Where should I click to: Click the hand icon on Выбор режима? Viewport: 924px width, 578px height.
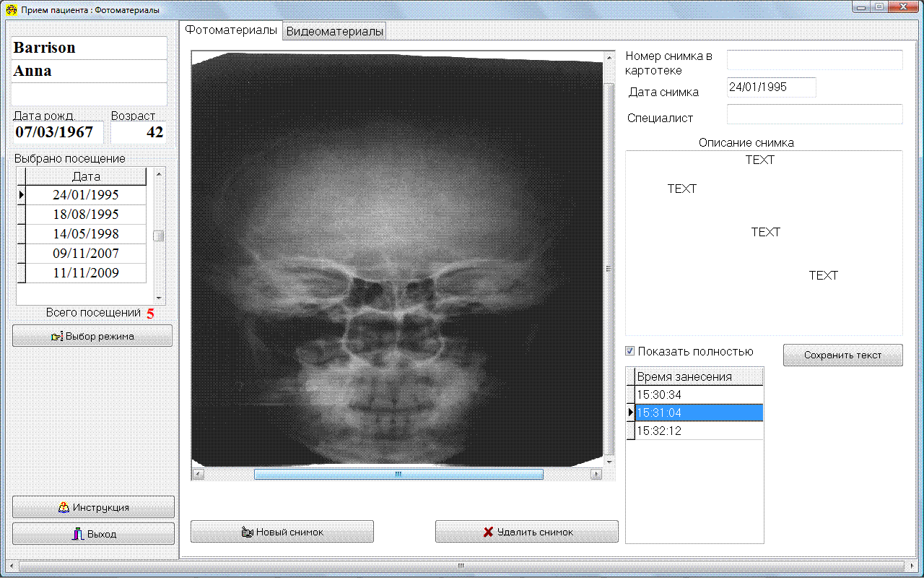pyautogui.click(x=57, y=336)
